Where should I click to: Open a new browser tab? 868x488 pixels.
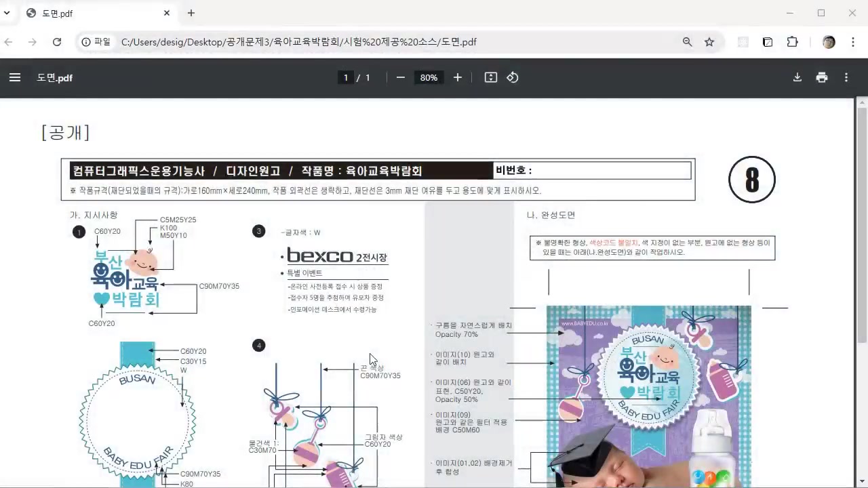pos(191,14)
